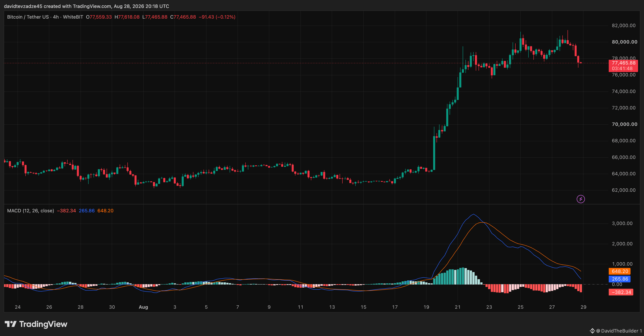This screenshot has height=336, width=644.
Task: Click the 72,000.00 price axis label
Action: [624, 108]
